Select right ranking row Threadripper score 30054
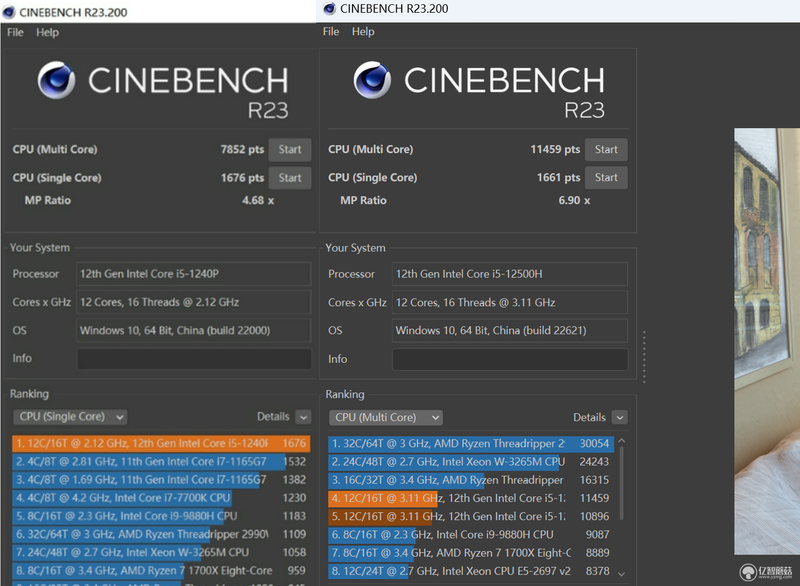This screenshot has width=800, height=586. (x=471, y=444)
